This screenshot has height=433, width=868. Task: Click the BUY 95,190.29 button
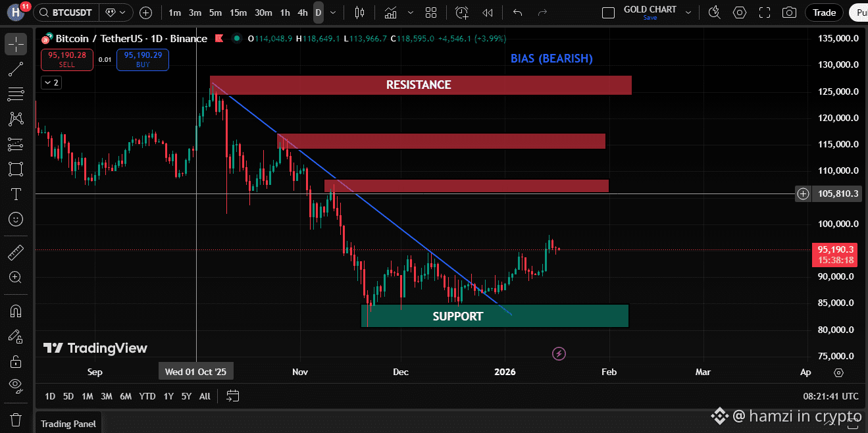click(x=142, y=60)
